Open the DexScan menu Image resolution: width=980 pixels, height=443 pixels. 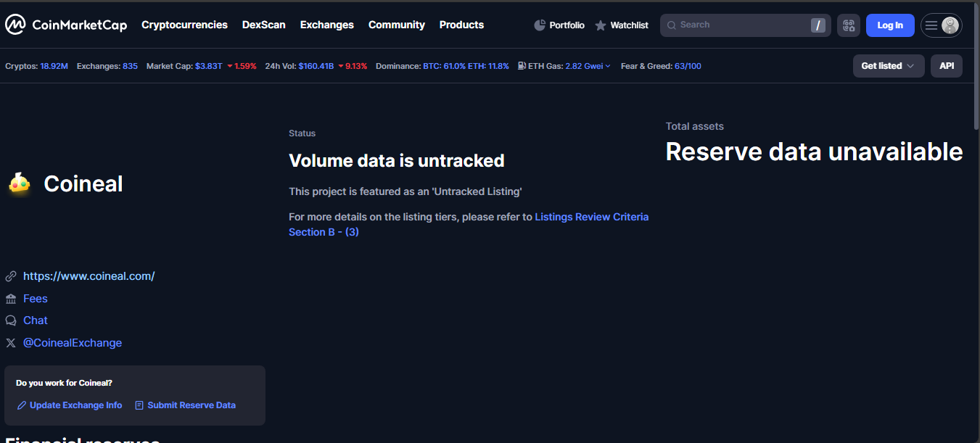(264, 25)
